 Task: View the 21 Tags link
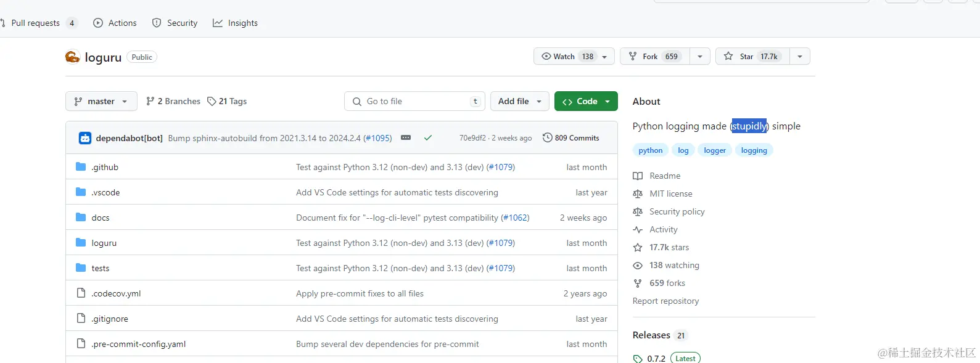coord(227,101)
